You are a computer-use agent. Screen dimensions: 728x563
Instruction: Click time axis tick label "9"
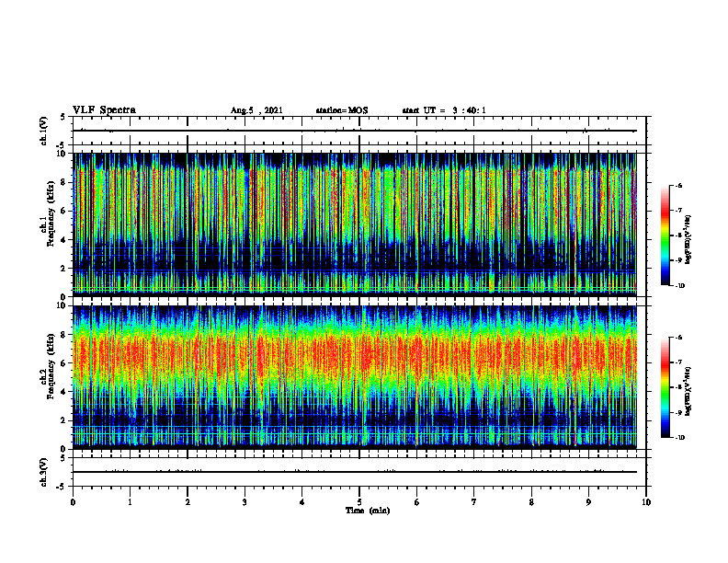[588, 502]
